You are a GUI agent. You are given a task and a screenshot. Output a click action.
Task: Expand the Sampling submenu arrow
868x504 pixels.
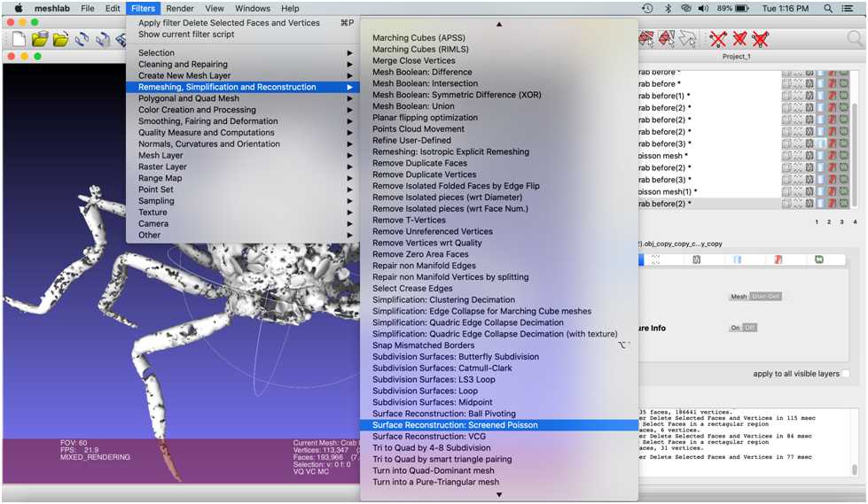pos(350,201)
